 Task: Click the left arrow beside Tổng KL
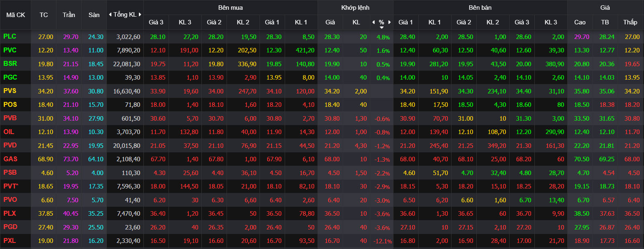pyautogui.click(x=110, y=15)
